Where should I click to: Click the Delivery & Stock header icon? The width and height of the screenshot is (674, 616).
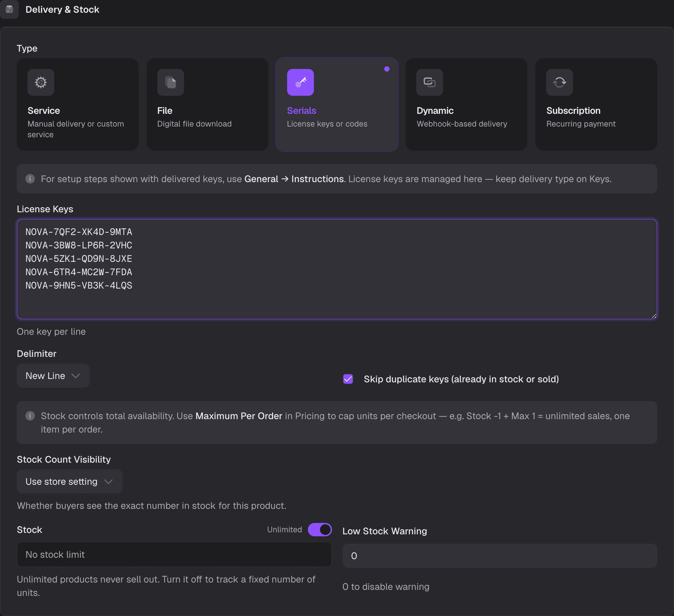tap(9, 9)
